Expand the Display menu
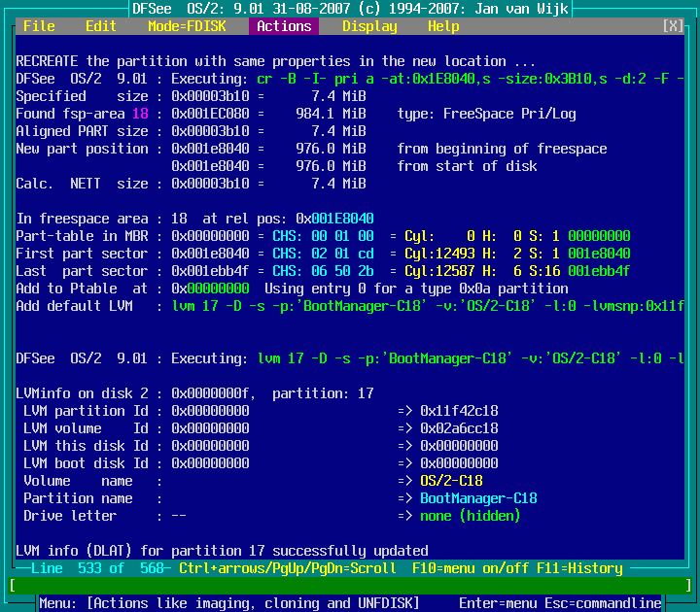 click(369, 26)
